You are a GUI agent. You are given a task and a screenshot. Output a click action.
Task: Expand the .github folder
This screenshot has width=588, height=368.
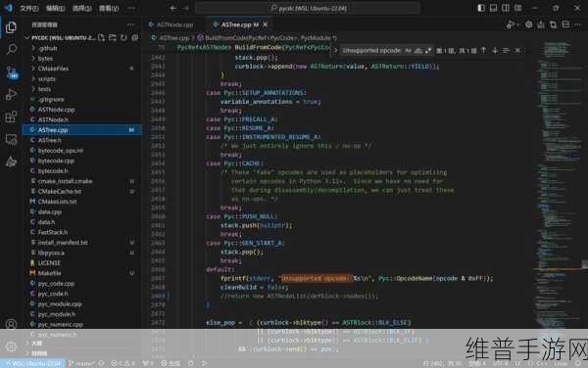[82, 48]
